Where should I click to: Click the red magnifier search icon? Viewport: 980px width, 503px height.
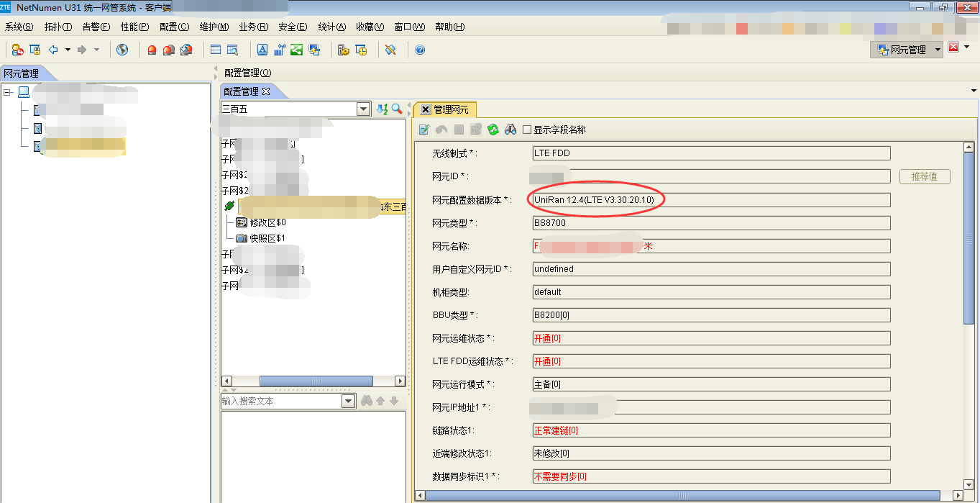(x=396, y=109)
